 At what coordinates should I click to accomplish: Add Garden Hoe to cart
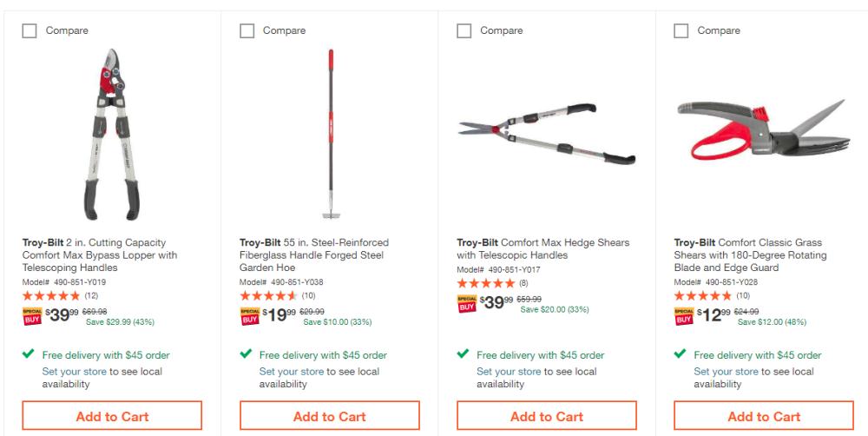tap(329, 416)
